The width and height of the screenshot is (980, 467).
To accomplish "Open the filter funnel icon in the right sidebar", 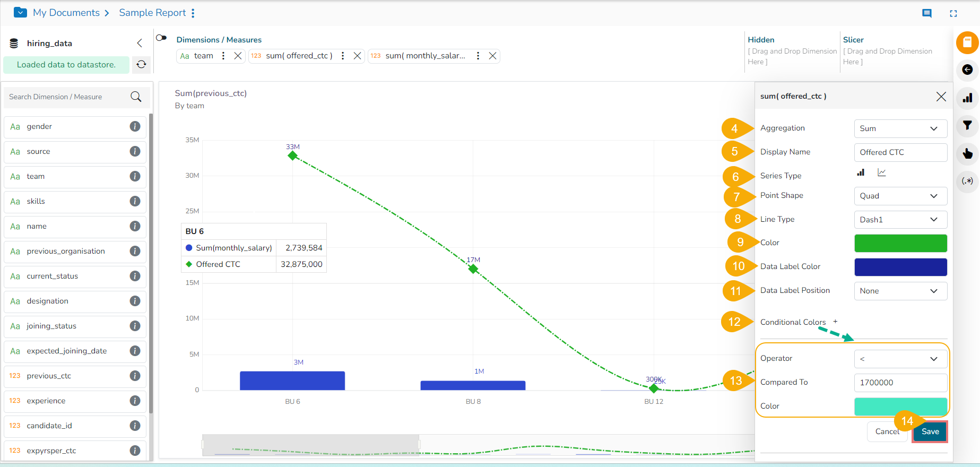I will [x=967, y=125].
